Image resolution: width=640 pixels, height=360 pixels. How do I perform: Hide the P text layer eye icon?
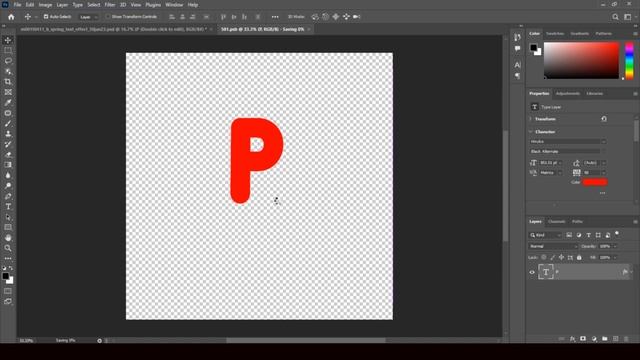click(x=532, y=272)
